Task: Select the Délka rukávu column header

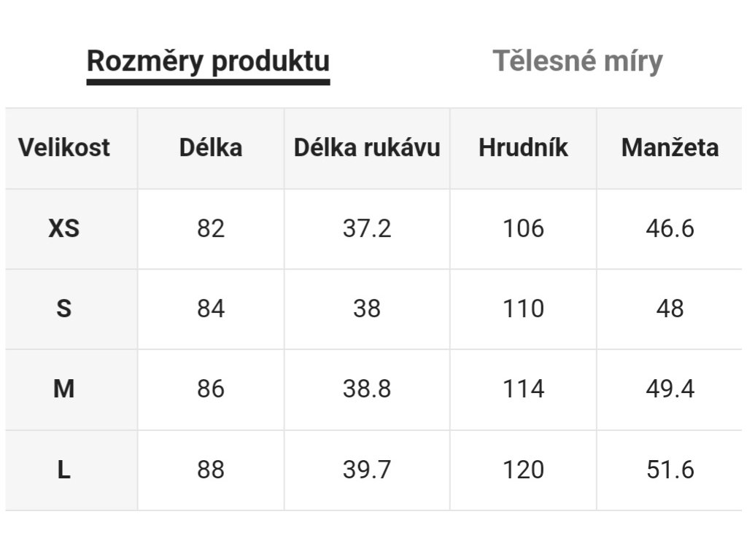Action: tap(367, 148)
